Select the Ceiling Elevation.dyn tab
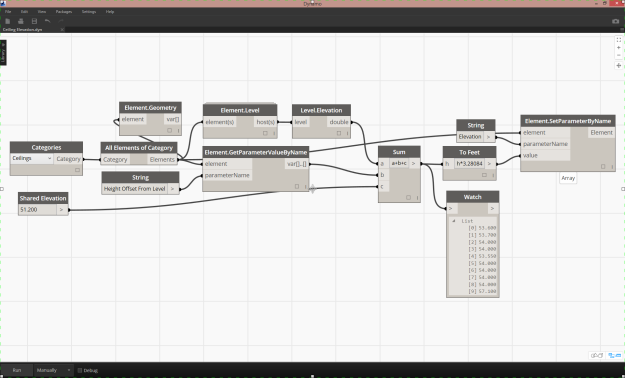This screenshot has width=625, height=378. coord(22,30)
